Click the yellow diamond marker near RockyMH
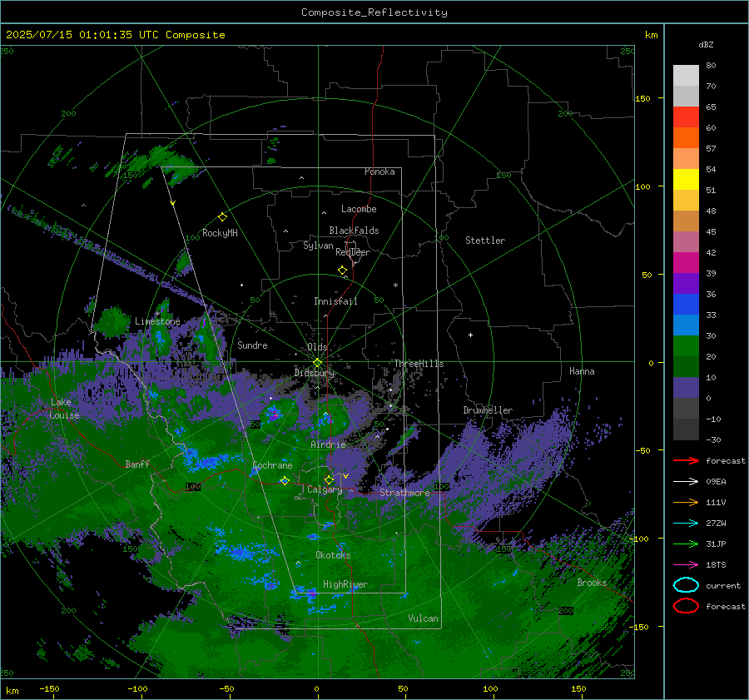 click(x=222, y=217)
